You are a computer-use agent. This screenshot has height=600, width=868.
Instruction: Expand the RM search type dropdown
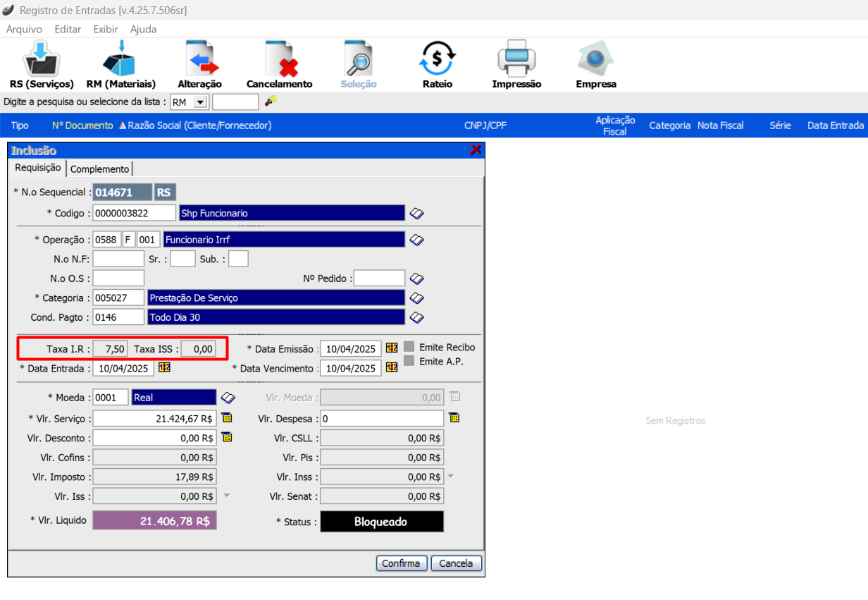200,102
